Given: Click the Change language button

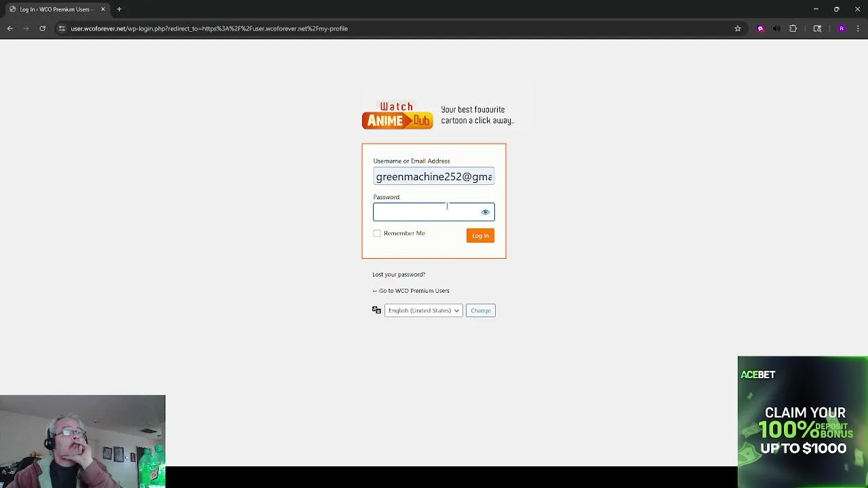Looking at the screenshot, I should pos(481,310).
